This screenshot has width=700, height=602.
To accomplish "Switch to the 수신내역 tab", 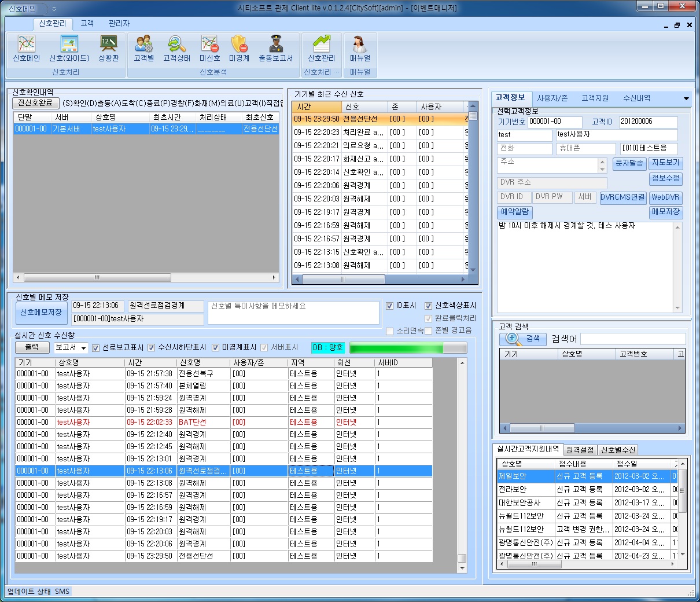I will click(636, 98).
